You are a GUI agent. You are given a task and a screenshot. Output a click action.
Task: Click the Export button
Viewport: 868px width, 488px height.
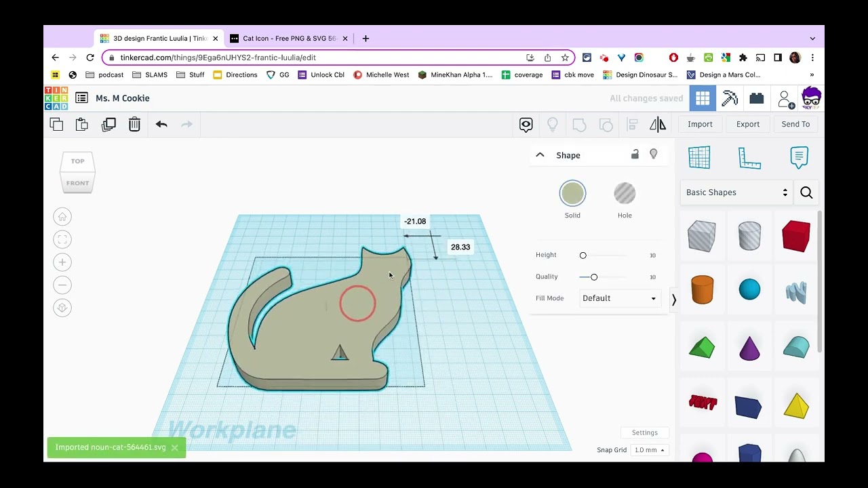click(x=748, y=124)
